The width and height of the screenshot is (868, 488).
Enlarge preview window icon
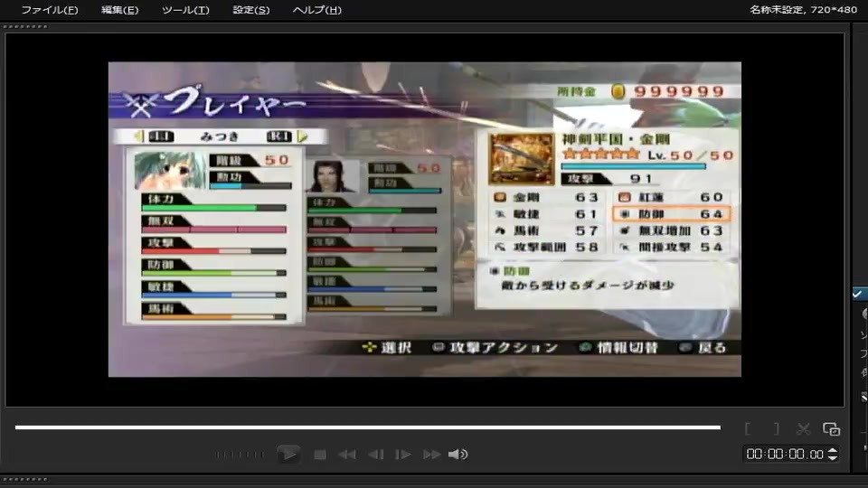(832, 428)
